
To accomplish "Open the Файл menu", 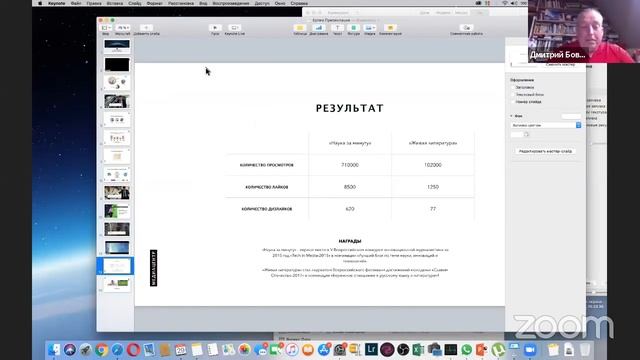I will pos(76,3).
